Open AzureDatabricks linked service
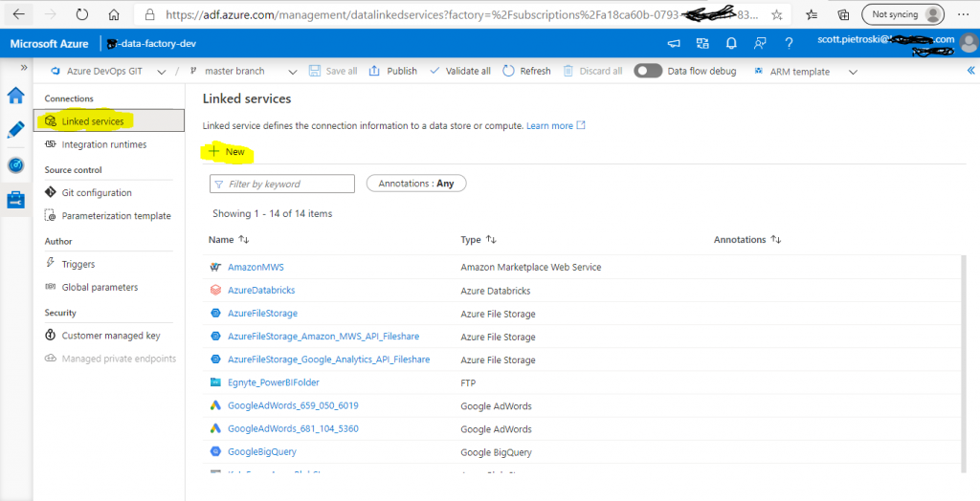 [261, 290]
